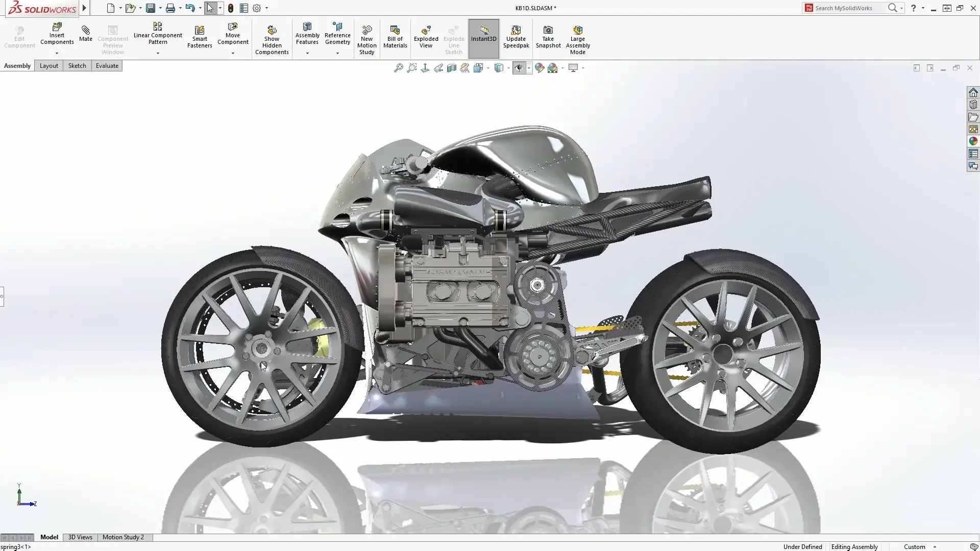This screenshot has width=980, height=551.
Task: Activate the Section View tool
Action: tap(452, 68)
